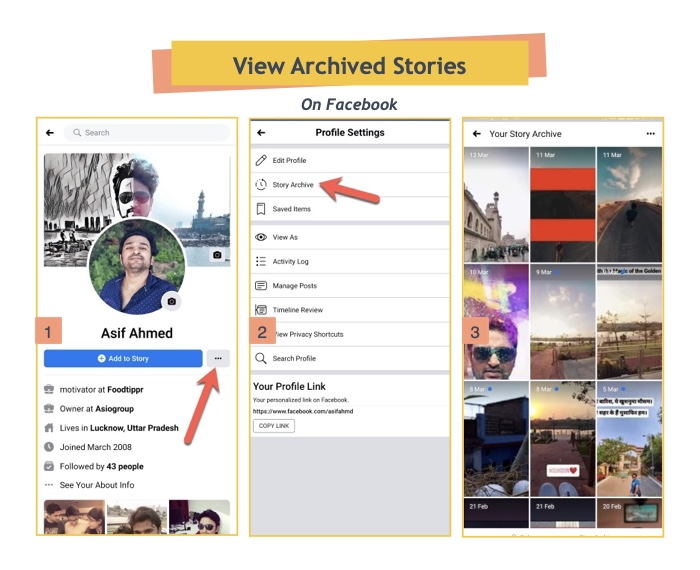Open Edit Profile

tap(350, 160)
